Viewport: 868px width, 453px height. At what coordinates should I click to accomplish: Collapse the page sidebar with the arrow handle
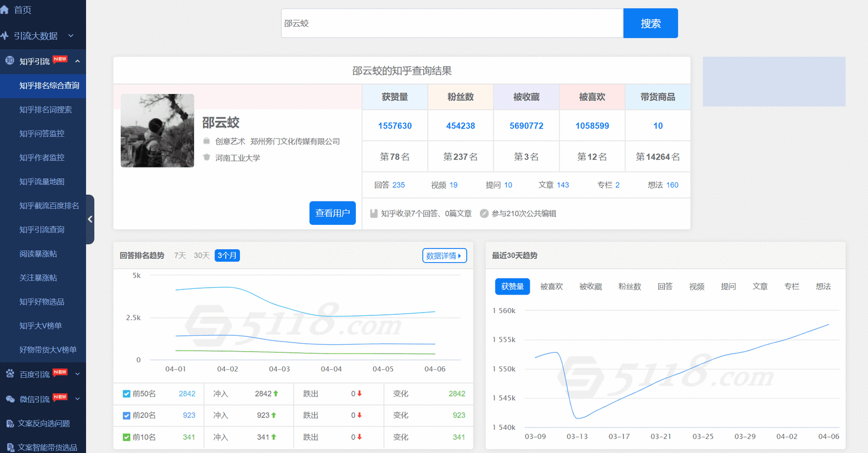pos(91,219)
